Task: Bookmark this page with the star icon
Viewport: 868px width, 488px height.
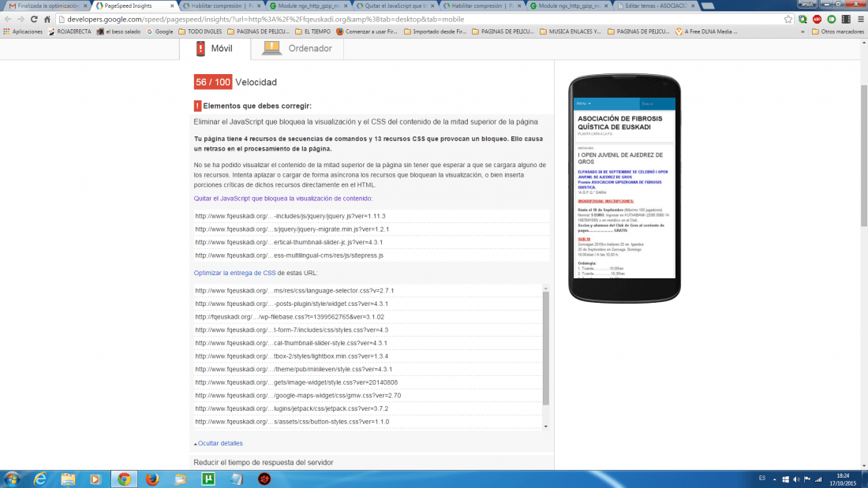Action: click(x=788, y=20)
